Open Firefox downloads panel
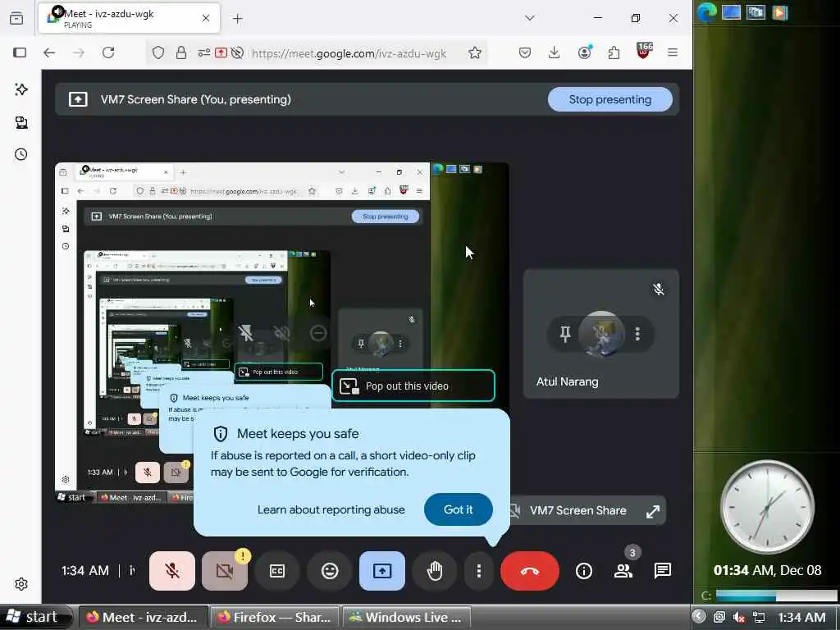840x630 pixels. pyautogui.click(x=554, y=52)
